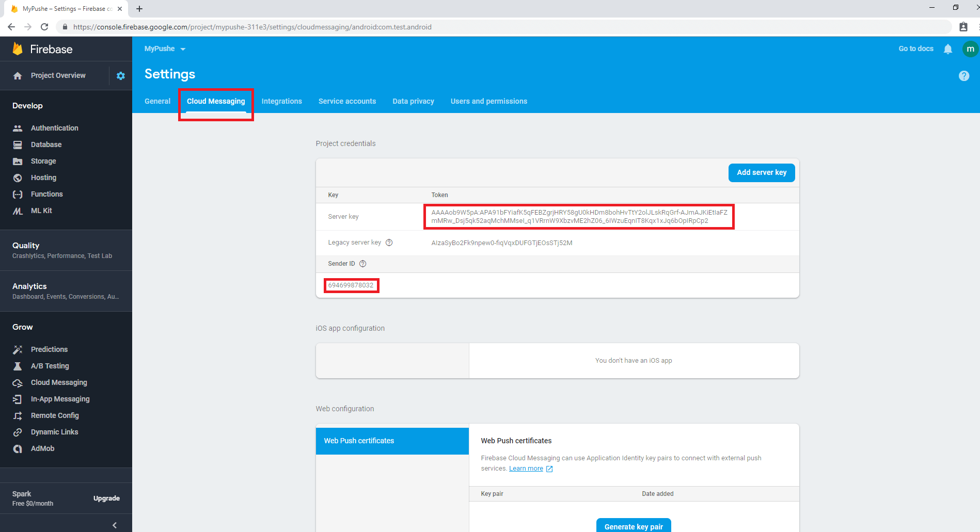980x532 pixels.
Task: Open Functions section in sidebar
Action: pyautogui.click(x=46, y=194)
